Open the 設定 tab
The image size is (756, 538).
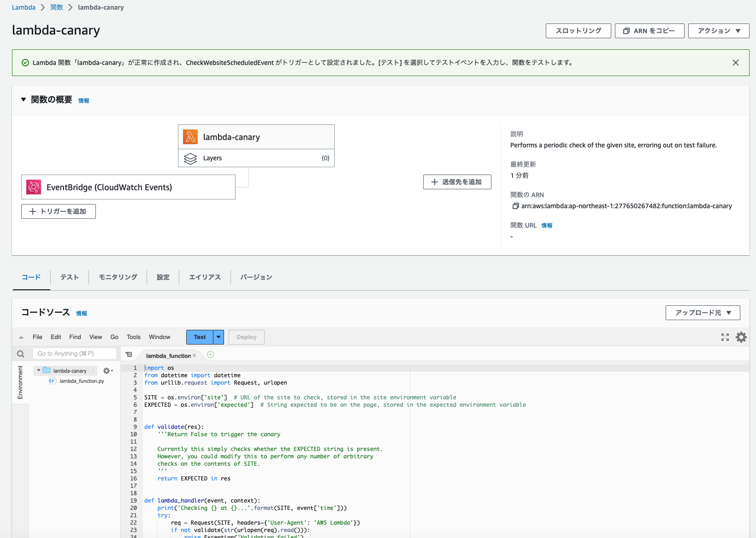(163, 277)
